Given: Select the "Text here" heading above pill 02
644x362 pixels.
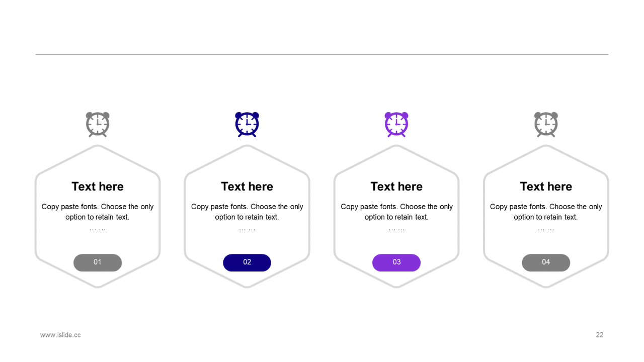Looking at the screenshot, I should coord(247,187).
